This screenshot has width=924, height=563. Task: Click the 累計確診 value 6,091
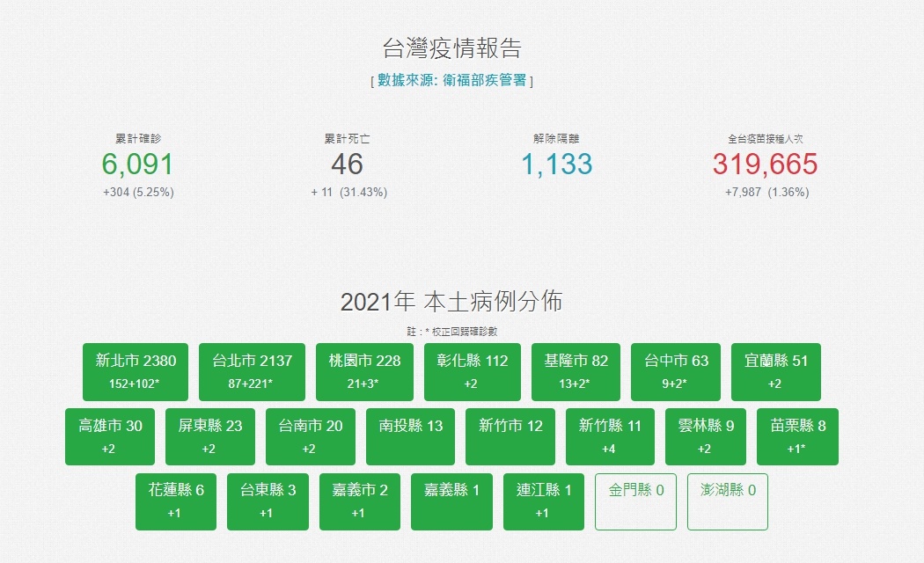click(x=138, y=165)
